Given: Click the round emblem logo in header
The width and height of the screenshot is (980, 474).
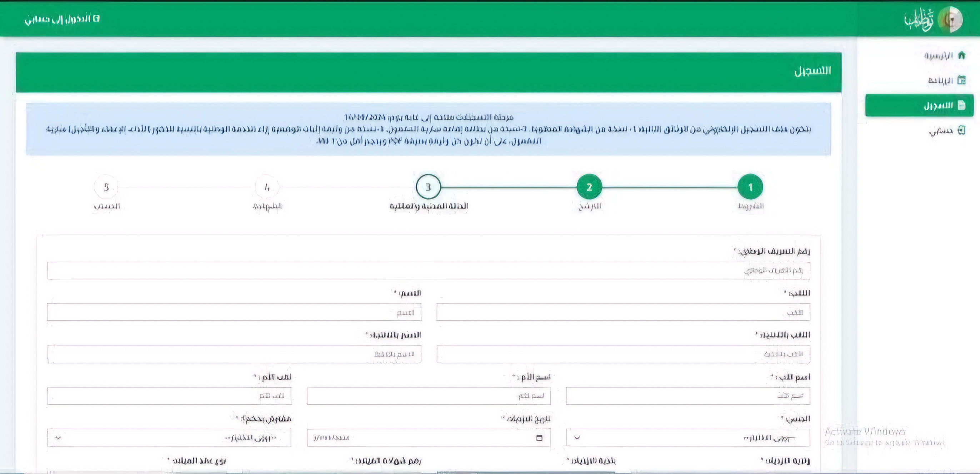Looking at the screenshot, I should (950, 19).
